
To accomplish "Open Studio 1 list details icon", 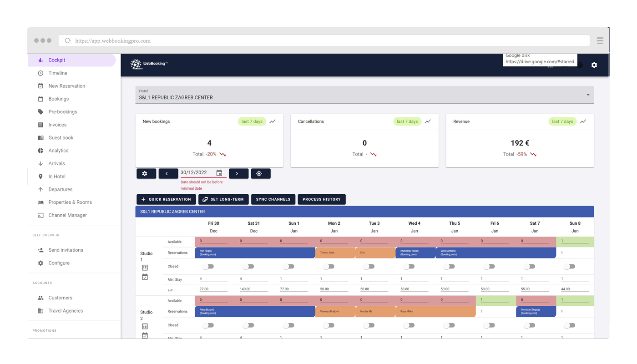I will 145,268.
